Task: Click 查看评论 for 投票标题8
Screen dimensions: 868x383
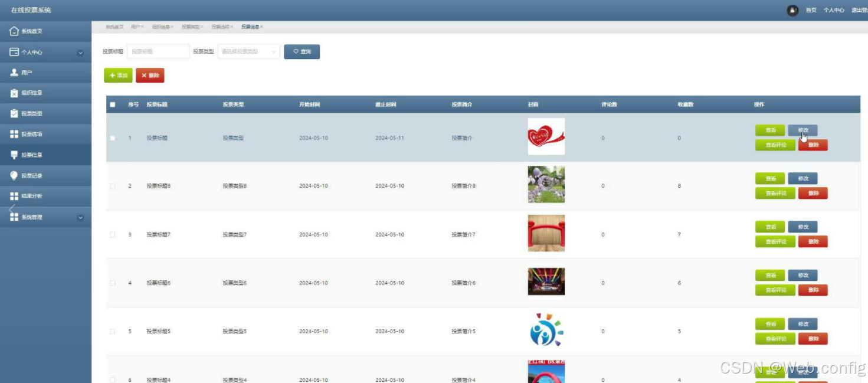Action: pyautogui.click(x=775, y=193)
